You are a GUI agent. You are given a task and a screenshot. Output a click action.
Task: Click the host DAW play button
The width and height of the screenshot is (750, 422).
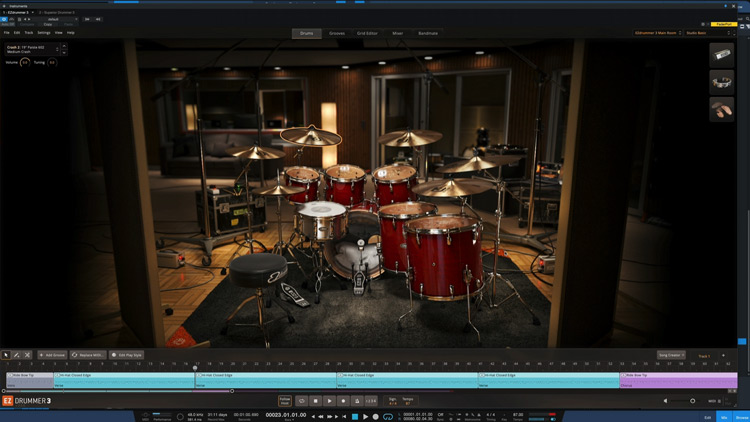coord(365,417)
